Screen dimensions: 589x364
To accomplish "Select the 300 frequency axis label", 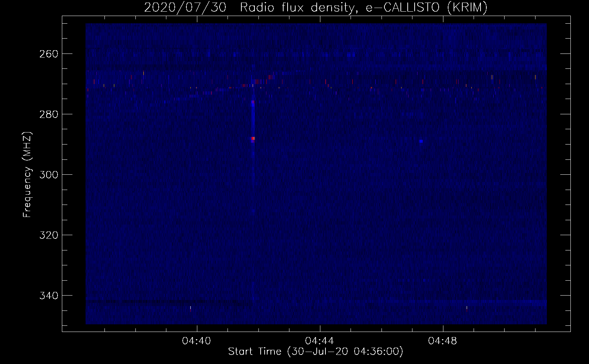I will [x=48, y=175].
